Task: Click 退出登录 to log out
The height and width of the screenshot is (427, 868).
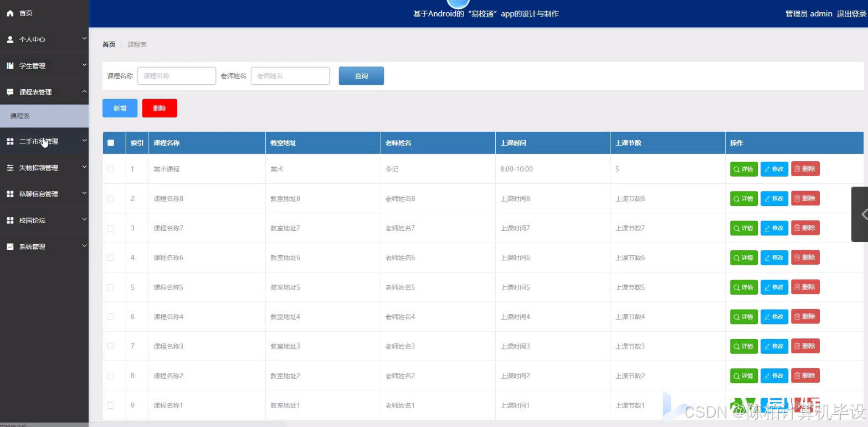Action: point(851,14)
